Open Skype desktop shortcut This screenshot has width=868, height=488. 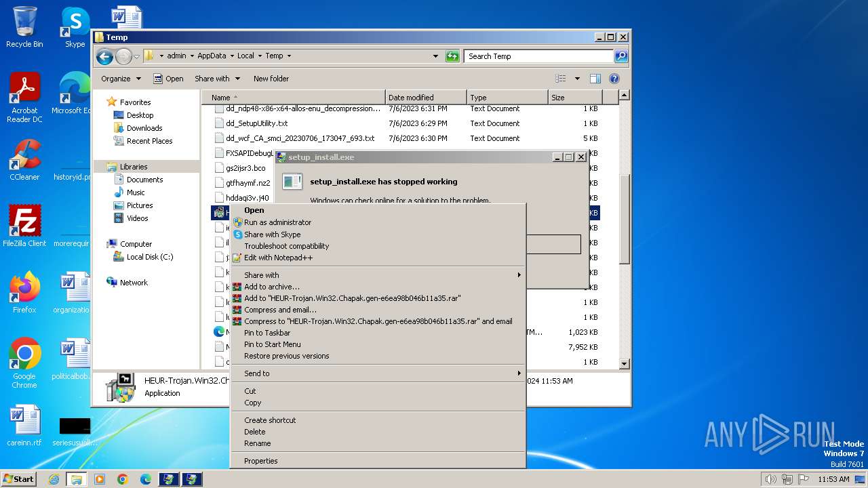75,27
